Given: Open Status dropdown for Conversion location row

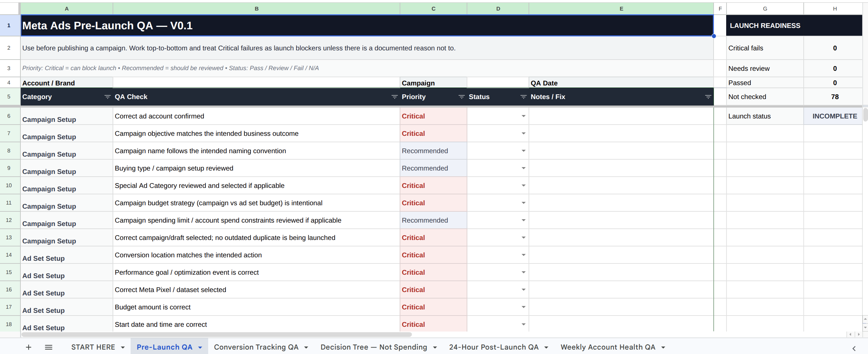Looking at the screenshot, I should click(523, 255).
